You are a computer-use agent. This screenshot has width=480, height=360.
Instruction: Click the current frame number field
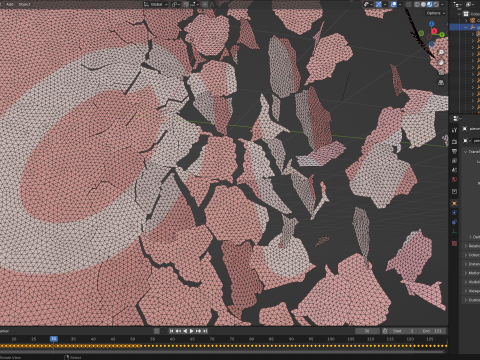(367, 331)
